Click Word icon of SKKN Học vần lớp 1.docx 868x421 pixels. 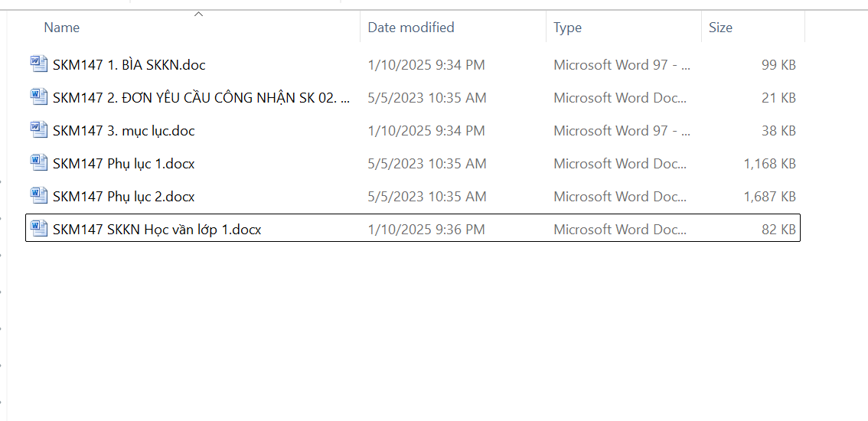[x=39, y=228]
